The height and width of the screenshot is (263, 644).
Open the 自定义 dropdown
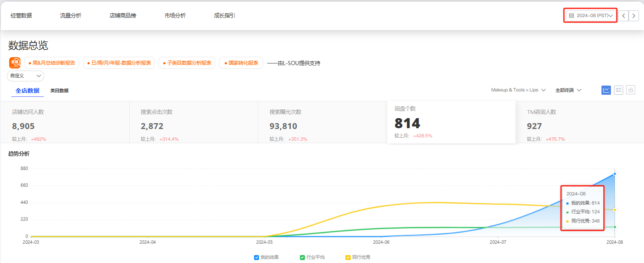(x=25, y=76)
